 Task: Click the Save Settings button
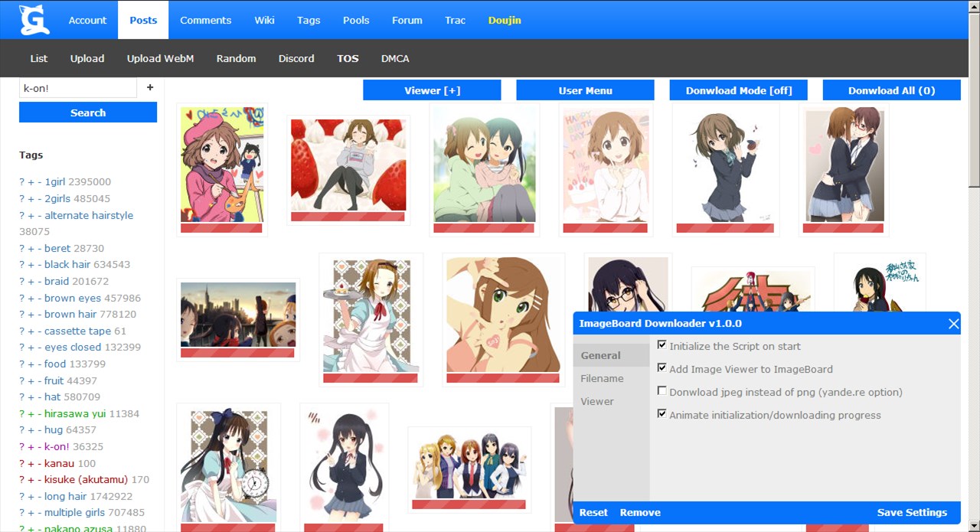(911, 513)
